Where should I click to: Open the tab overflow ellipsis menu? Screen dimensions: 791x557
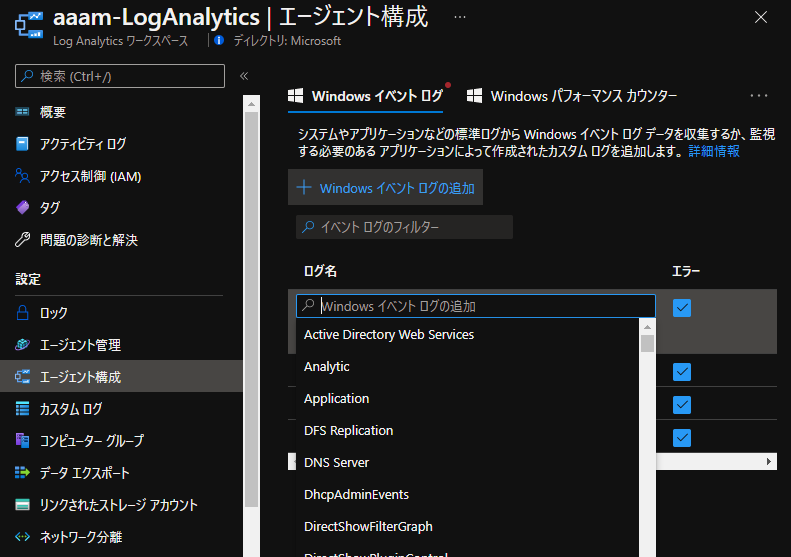(758, 95)
